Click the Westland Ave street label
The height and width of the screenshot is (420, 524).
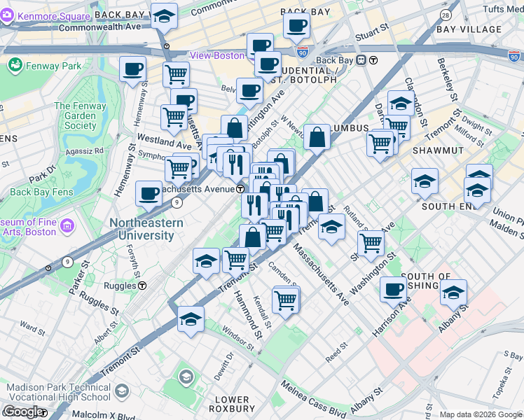(165, 141)
